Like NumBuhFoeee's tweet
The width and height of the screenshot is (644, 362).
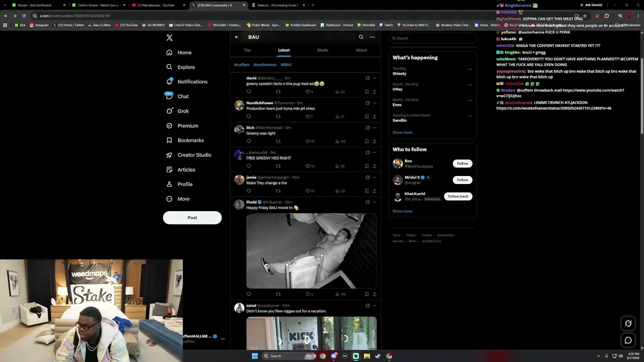point(309,117)
